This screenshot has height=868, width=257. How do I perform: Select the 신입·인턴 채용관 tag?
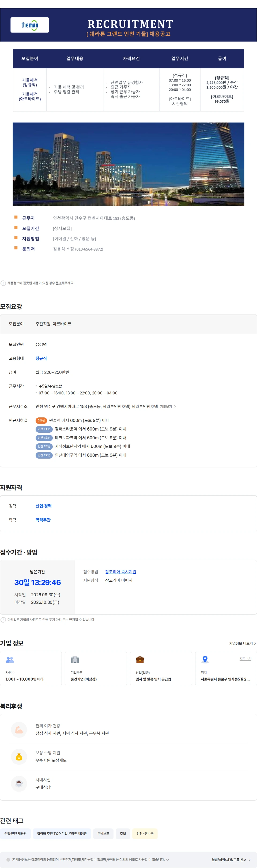[x=16, y=834]
